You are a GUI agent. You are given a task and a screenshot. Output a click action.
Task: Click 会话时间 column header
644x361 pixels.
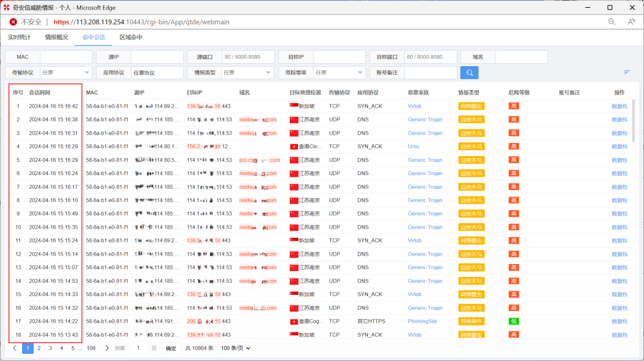[x=39, y=93]
